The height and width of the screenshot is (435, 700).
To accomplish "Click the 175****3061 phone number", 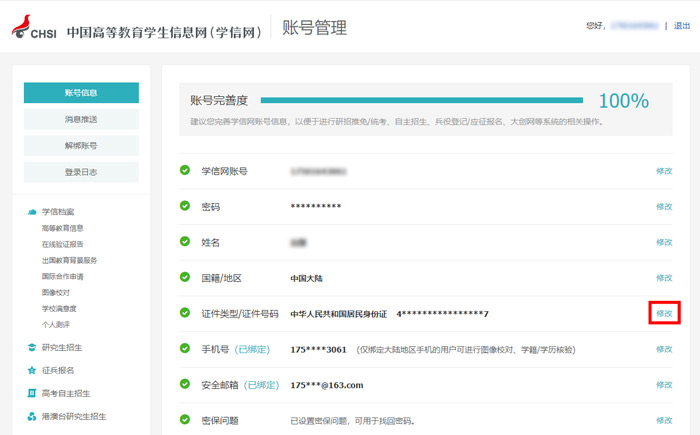I will point(318,350).
